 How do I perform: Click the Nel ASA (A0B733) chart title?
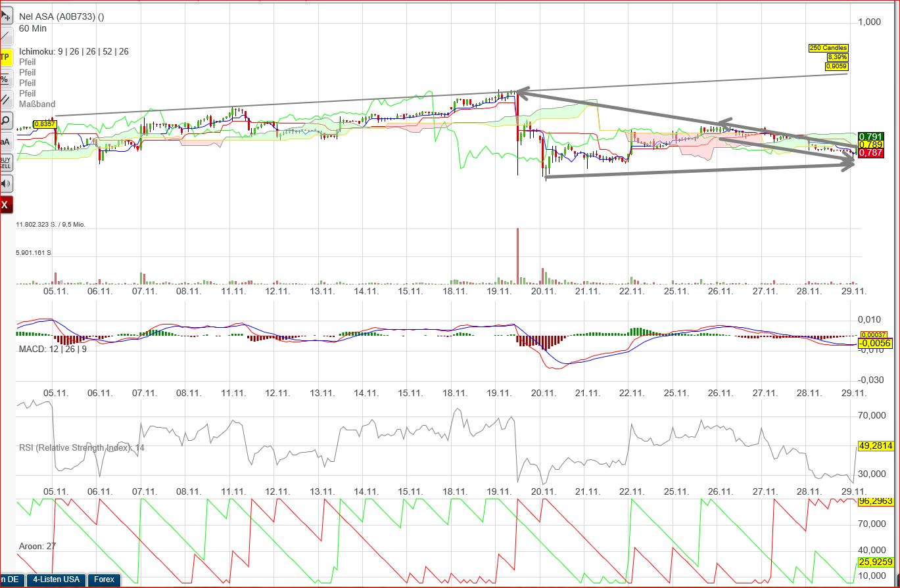(x=62, y=17)
